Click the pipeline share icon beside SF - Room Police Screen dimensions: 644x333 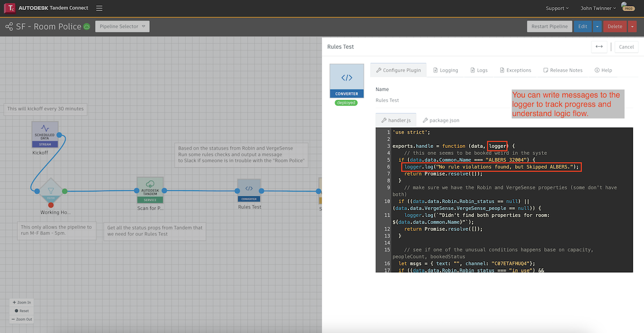(x=9, y=26)
